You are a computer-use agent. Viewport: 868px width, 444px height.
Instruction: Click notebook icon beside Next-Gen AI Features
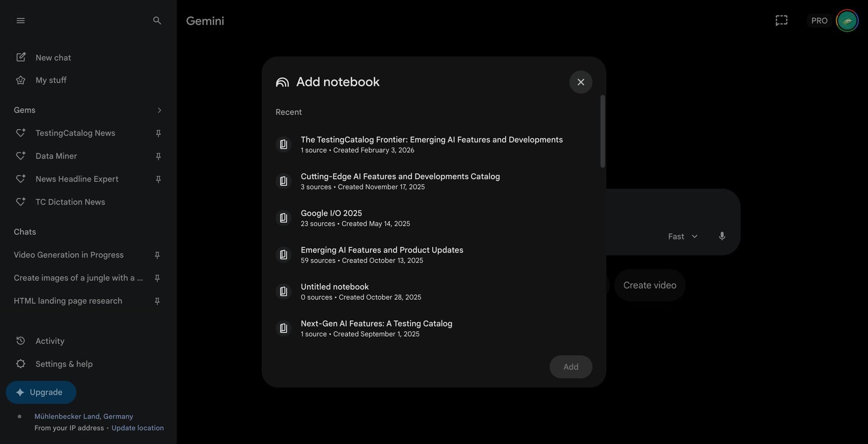coord(283,328)
